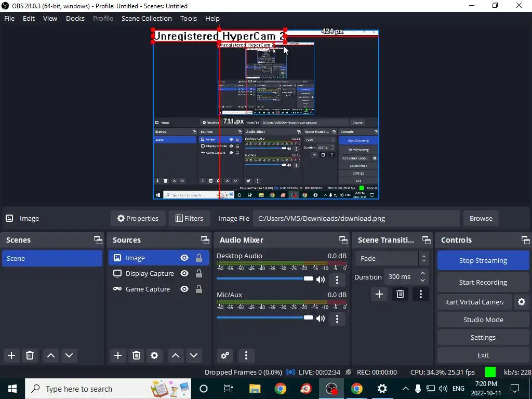The height and width of the screenshot is (399, 532).
Task: Browse for an image file
Action: coord(481,219)
